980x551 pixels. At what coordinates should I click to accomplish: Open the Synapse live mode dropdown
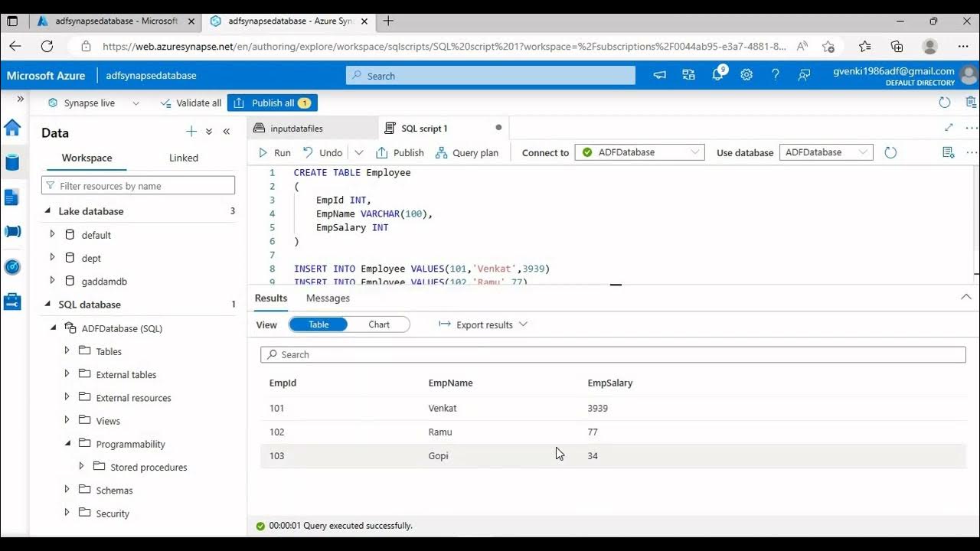(x=93, y=103)
